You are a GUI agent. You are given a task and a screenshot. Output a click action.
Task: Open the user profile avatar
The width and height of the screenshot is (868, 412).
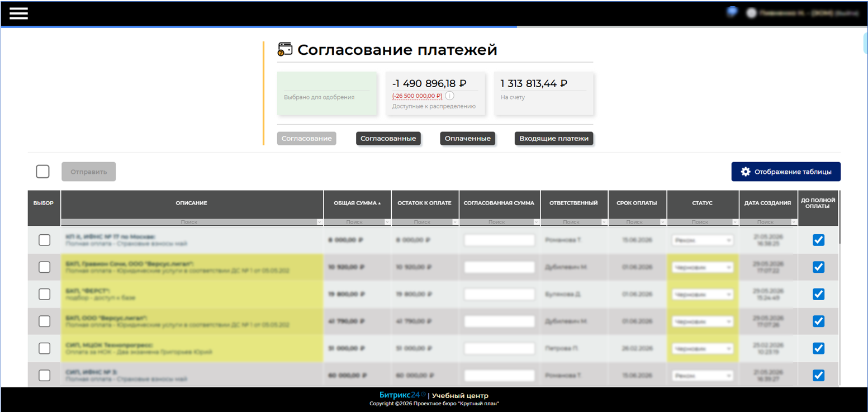[751, 13]
